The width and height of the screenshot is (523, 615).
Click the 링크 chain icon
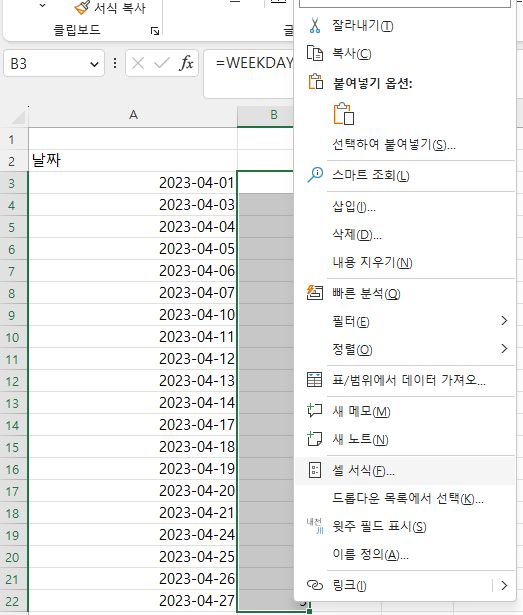315,585
